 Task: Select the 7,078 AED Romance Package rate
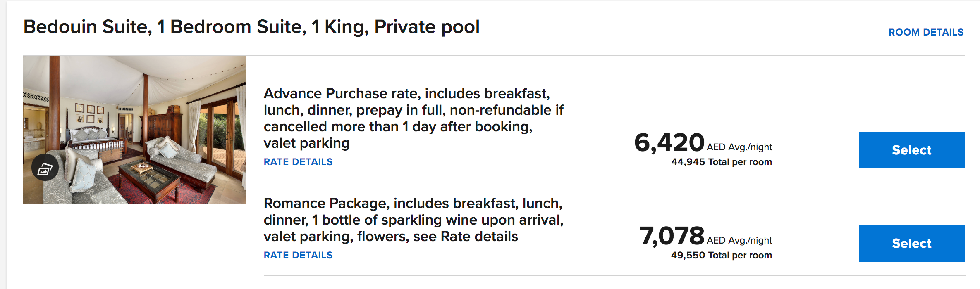point(912,244)
